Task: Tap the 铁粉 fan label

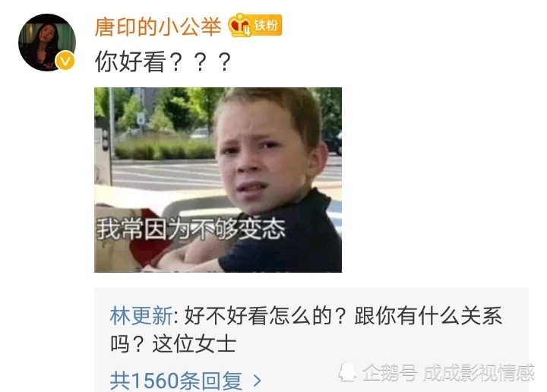Action: pyautogui.click(x=266, y=26)
